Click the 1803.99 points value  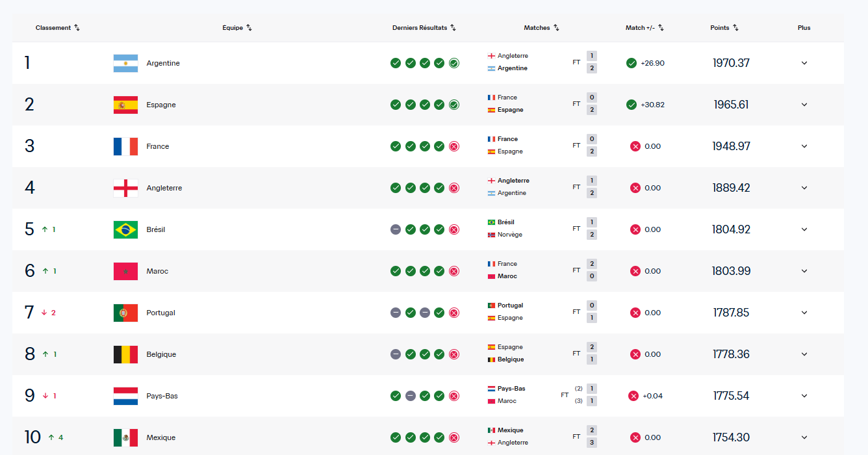point(731,271)
